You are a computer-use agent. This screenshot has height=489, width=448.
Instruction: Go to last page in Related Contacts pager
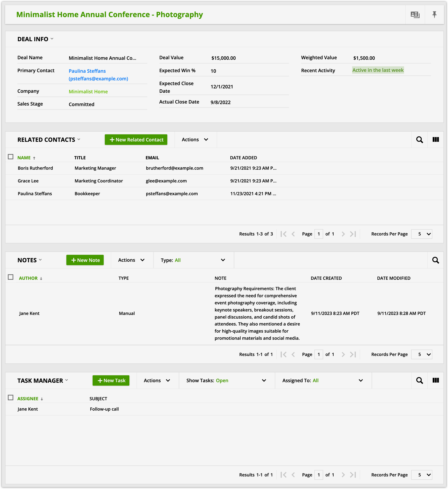[x=353, y=234]
